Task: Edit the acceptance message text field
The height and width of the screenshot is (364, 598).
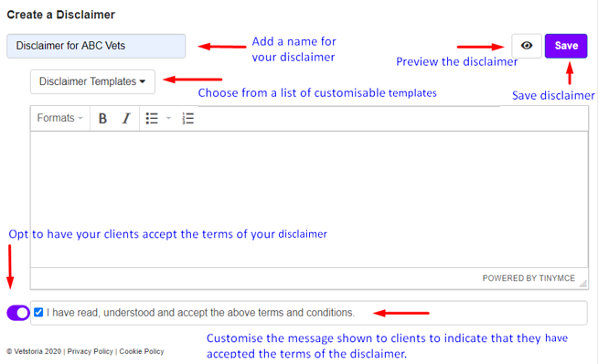Action: pos(308,313)
